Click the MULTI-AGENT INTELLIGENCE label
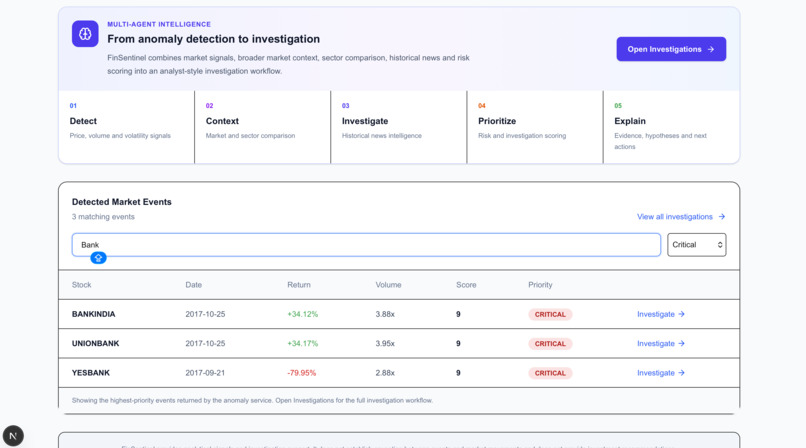The height and width of the screenshot is (448, 806). (159, 24)
